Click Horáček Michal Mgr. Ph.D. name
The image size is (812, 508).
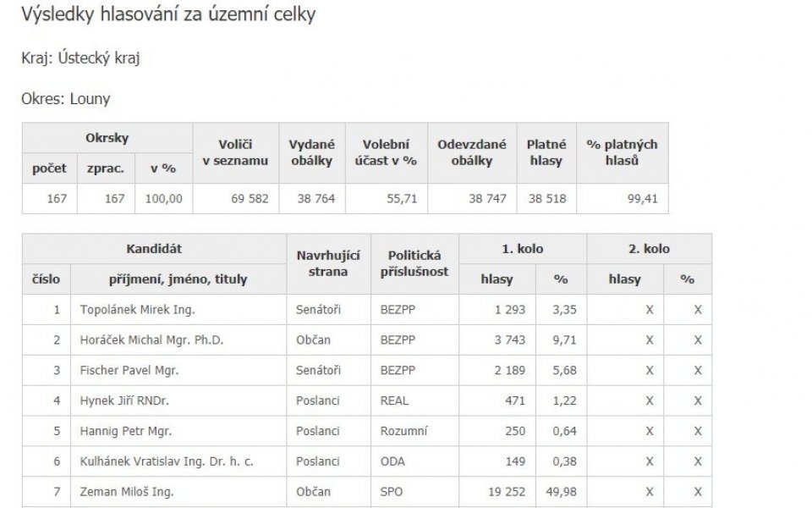[x=151, y=340]
